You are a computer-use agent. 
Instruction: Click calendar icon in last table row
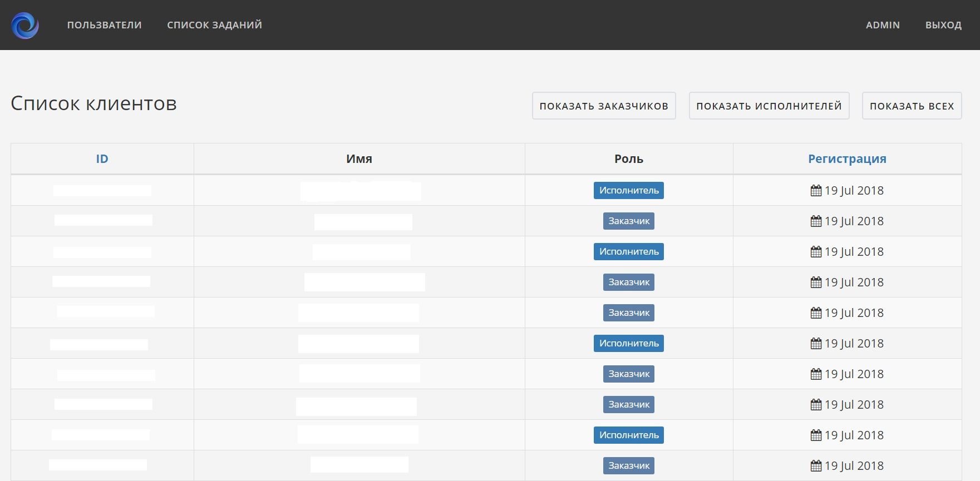coord(816,466)
